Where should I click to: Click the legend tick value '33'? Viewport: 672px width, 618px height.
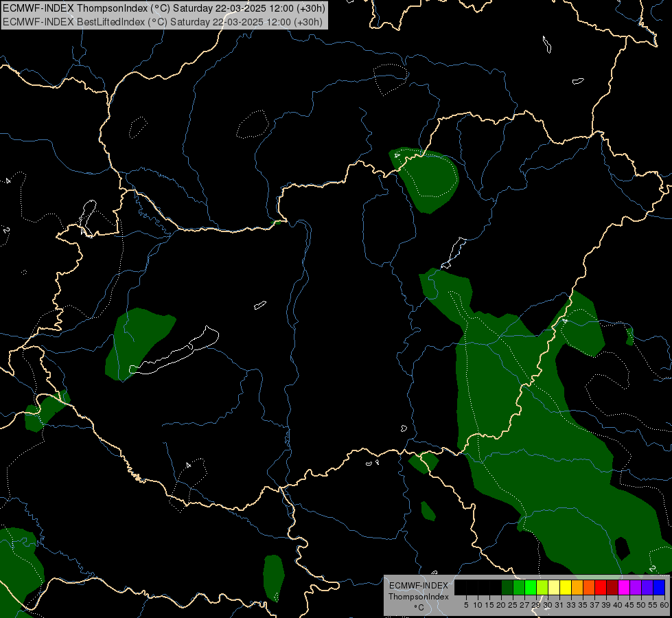point(571,605)
